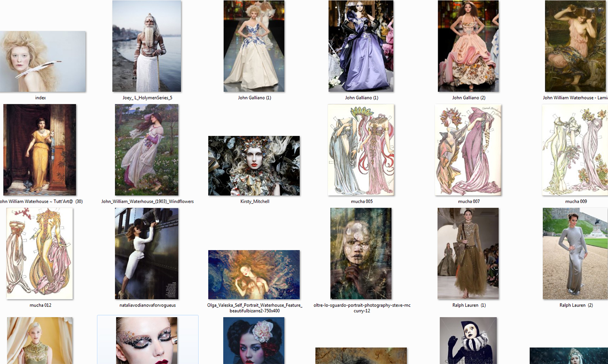The width and height of the screenshot is (608, 364).
Task: Select the mucha 007 paper doll thumbnail
Action: pyautogui.click(x=468, y=150)
